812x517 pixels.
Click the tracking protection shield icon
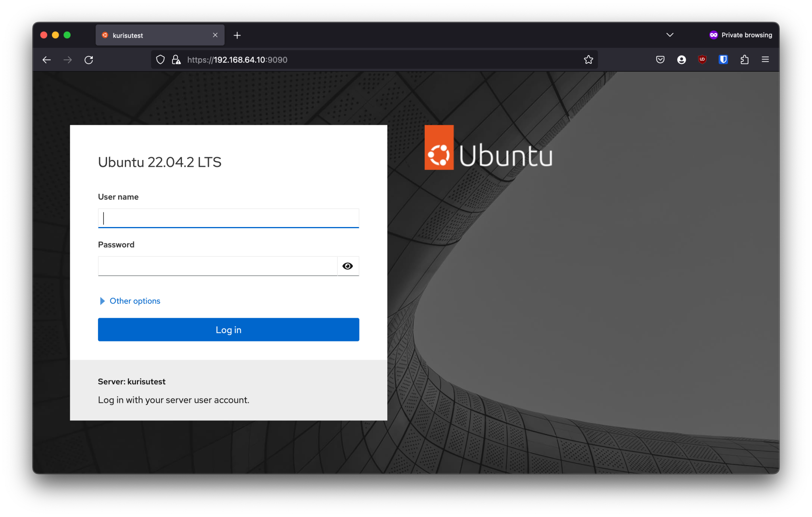click(160, 60)
